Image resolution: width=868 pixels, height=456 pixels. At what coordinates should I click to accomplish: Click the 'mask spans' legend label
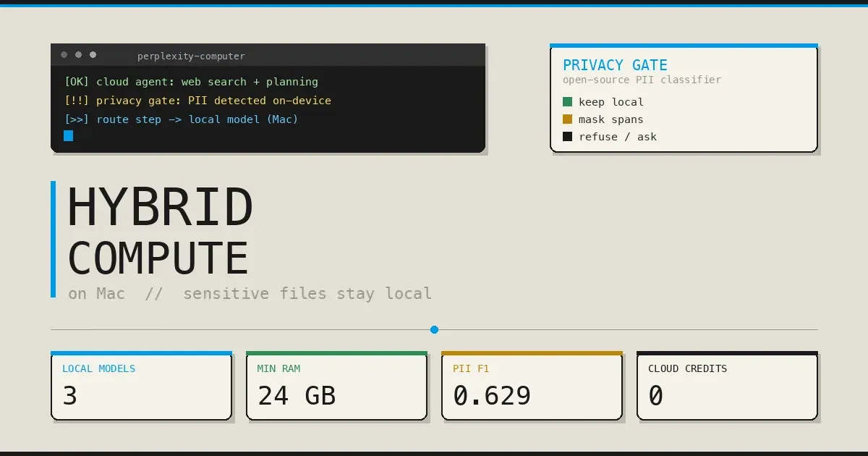coord(610,119)
